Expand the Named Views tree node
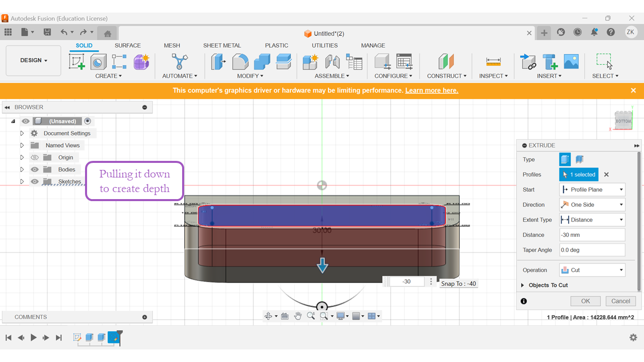Screen dimensions: 644x362 click(x=22, y=145)
